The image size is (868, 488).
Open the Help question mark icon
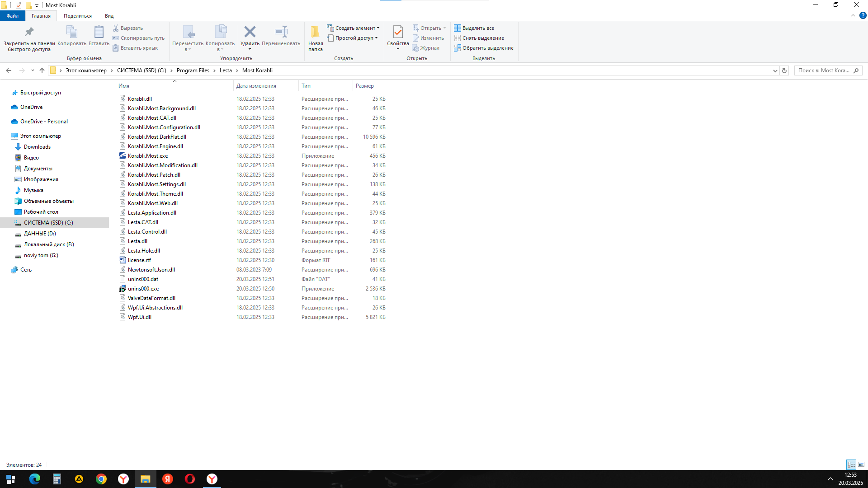863,15
